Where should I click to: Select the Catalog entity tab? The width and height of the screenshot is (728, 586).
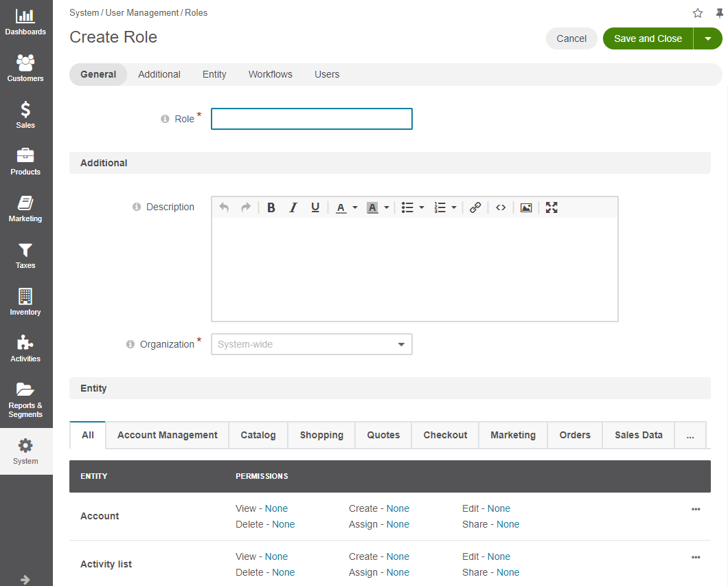pyautogui.click(x=258, y=435)
